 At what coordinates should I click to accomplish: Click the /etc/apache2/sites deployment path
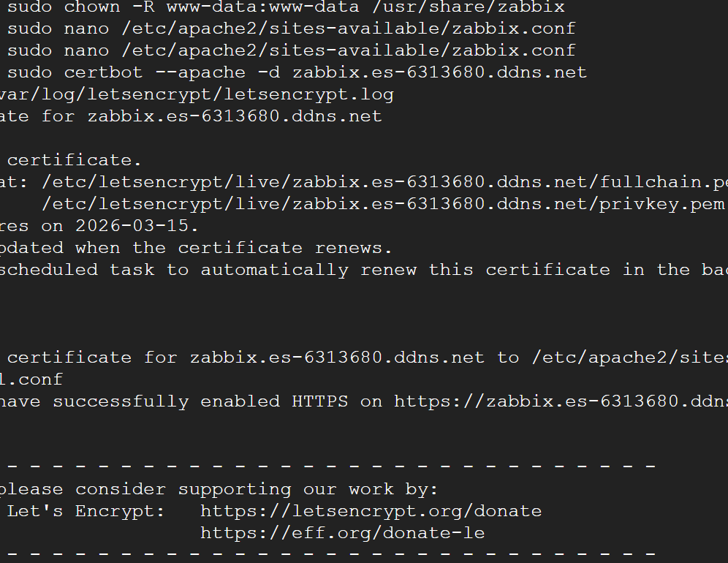tap(629, 358)
